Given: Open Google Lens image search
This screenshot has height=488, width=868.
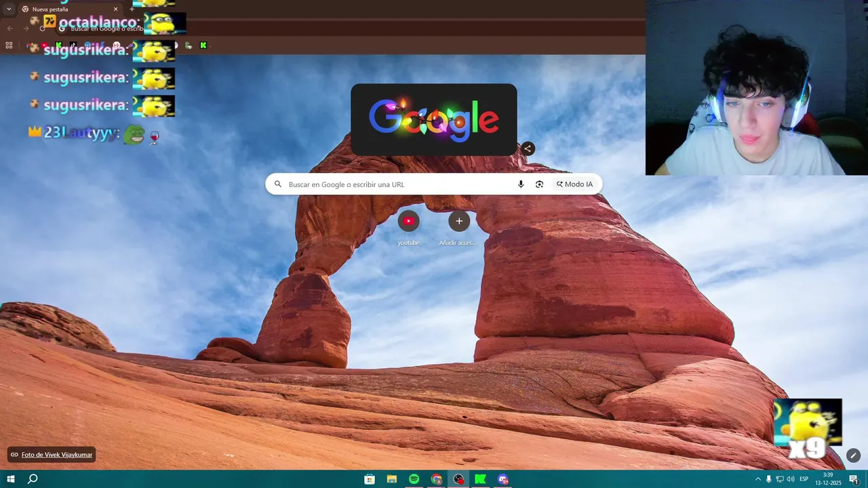Looking at the screenshot, I should point(539,184).
